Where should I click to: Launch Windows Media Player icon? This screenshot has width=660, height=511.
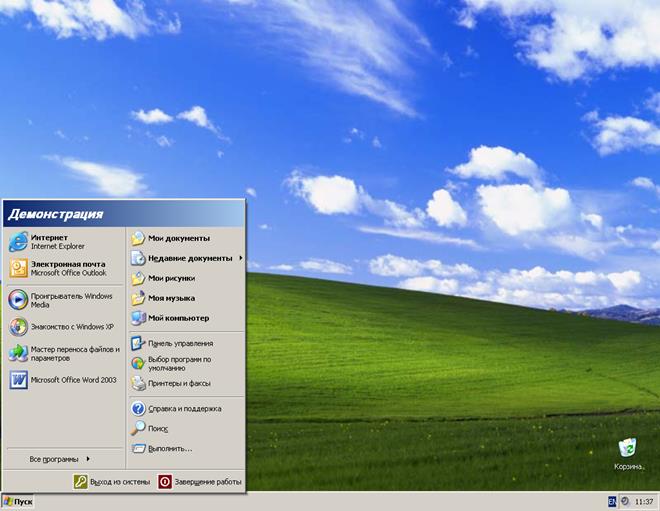(18, 300)
